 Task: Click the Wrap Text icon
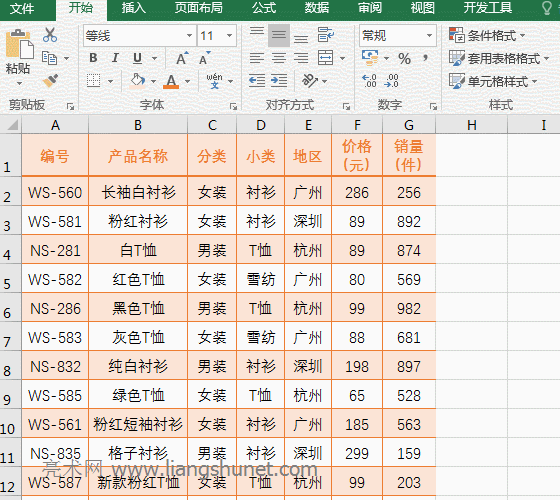325,35
